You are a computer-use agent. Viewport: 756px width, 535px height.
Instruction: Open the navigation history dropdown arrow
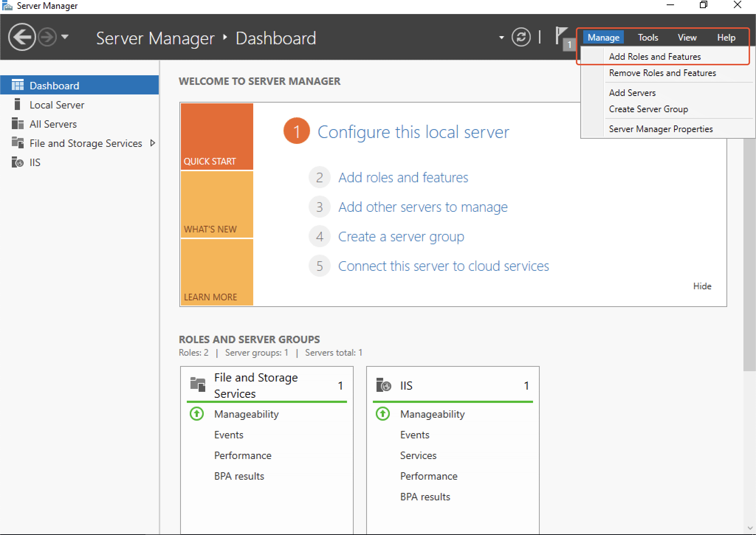pos(65,37)
